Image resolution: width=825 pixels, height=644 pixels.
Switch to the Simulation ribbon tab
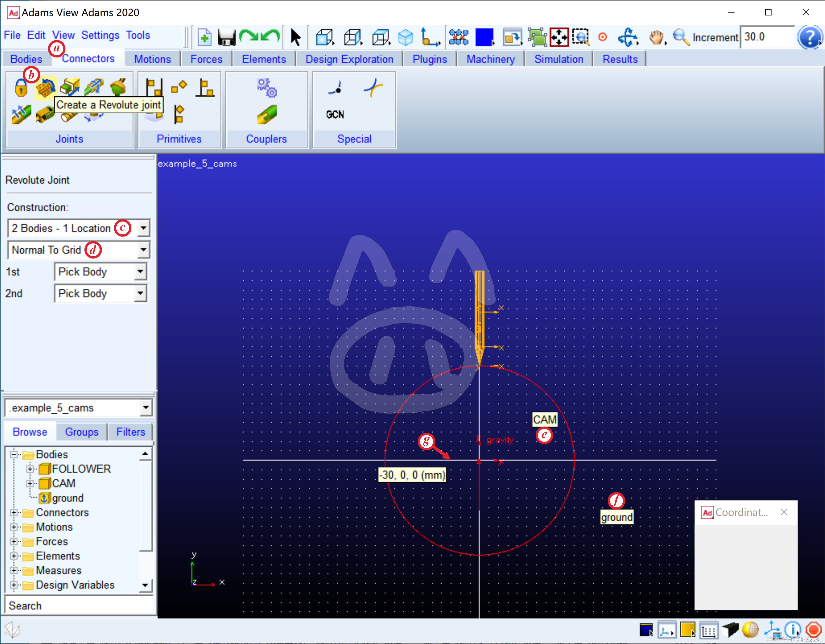pos(558,59)
